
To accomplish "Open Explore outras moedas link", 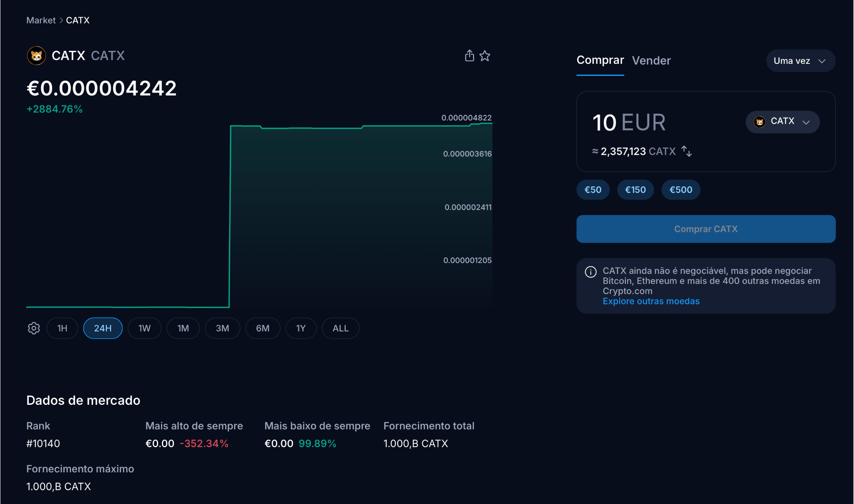I will 651,301.
